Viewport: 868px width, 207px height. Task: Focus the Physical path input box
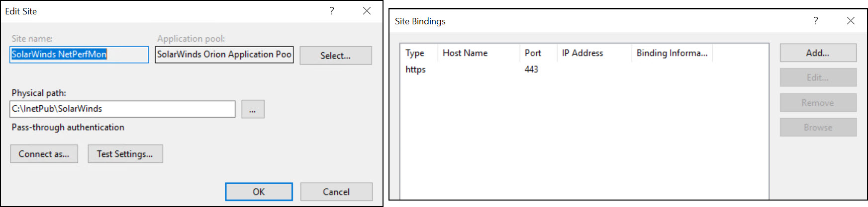[x=122, y=109]
